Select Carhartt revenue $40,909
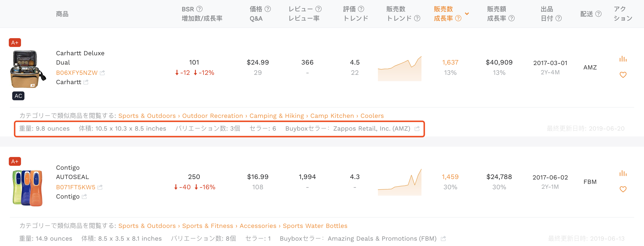644x246 pixels. click(x=499, y=62)
